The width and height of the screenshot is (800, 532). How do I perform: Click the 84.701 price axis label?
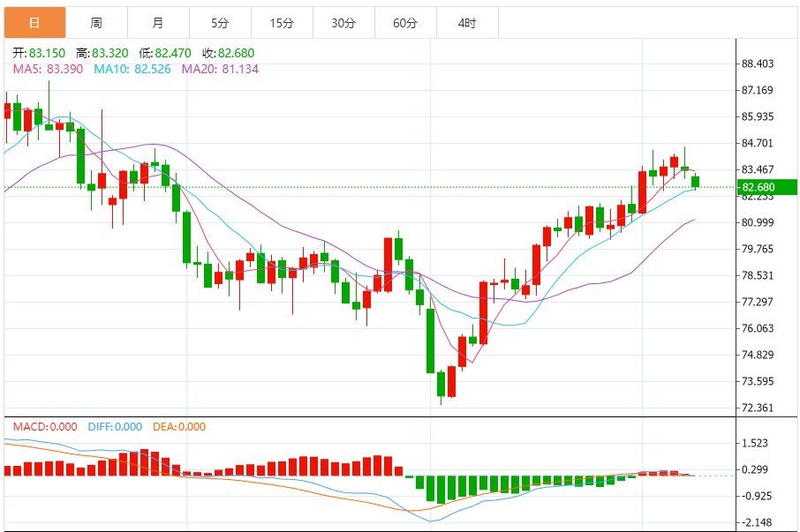(x=757, y=143)
